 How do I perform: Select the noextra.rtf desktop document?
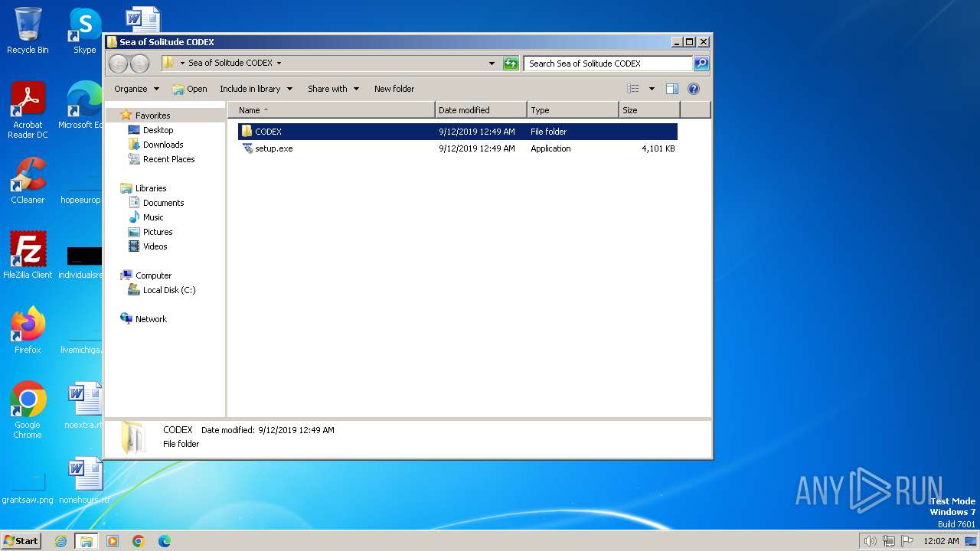coord(84,406)
